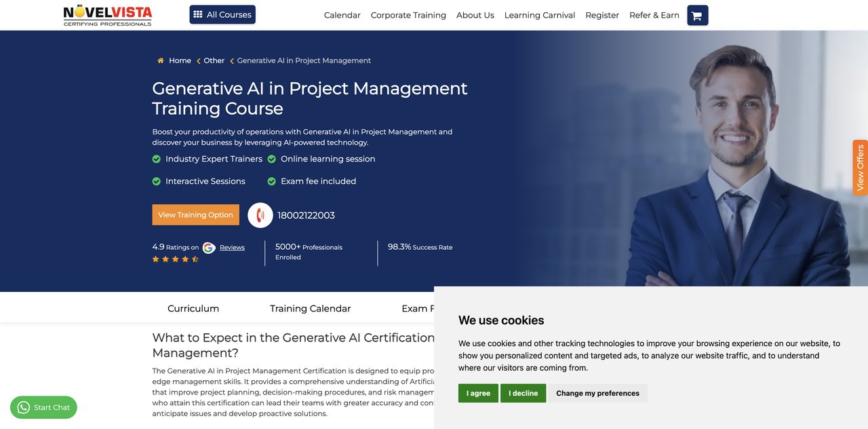Click the WhatsApp icon in Start Chat
The height and width of the screenshot is (429, 868).
(x=24, y=407)
